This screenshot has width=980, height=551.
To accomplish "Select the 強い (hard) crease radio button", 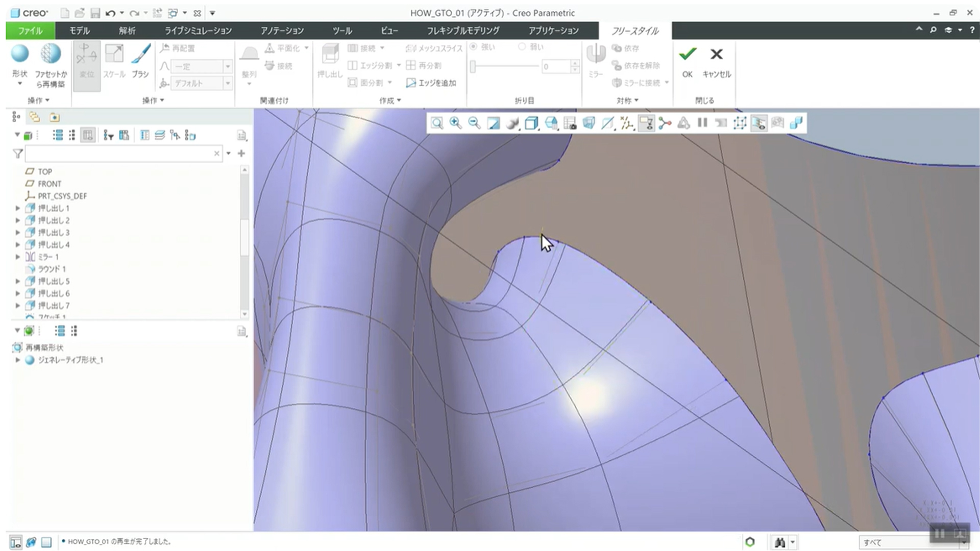I will point(473,47).
